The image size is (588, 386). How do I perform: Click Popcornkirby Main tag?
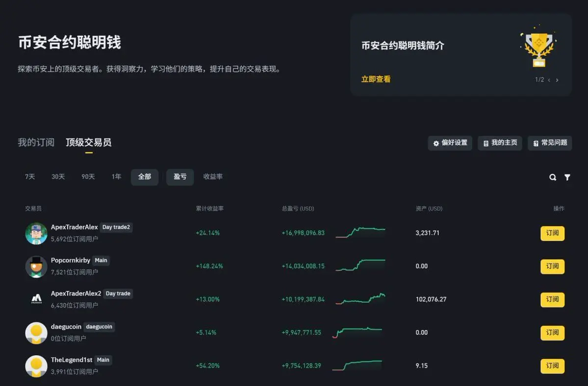pos(101,260)
